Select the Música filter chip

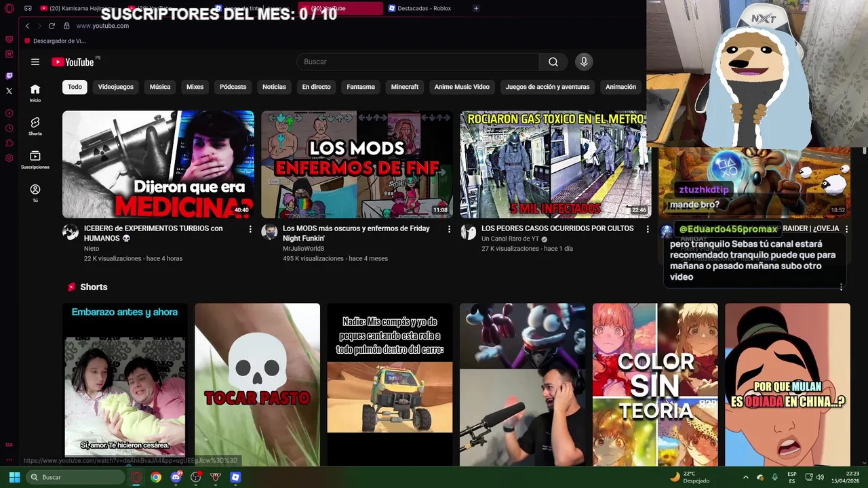(160, 87)
